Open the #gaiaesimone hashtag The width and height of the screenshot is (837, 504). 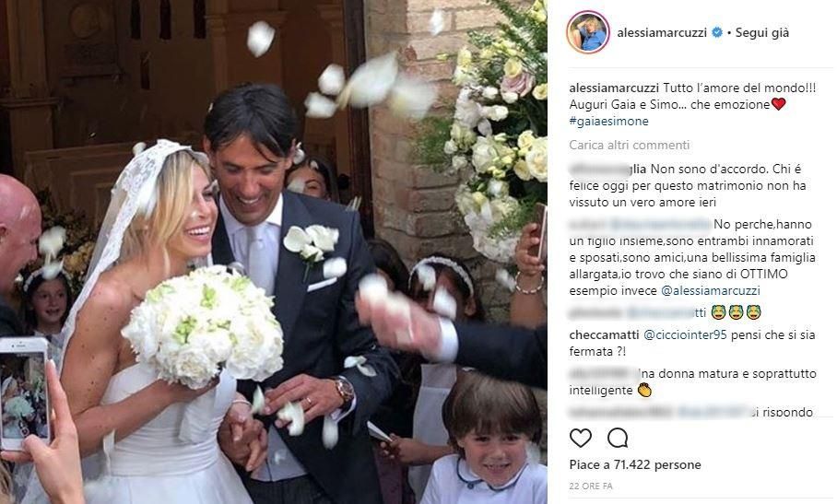608,121
